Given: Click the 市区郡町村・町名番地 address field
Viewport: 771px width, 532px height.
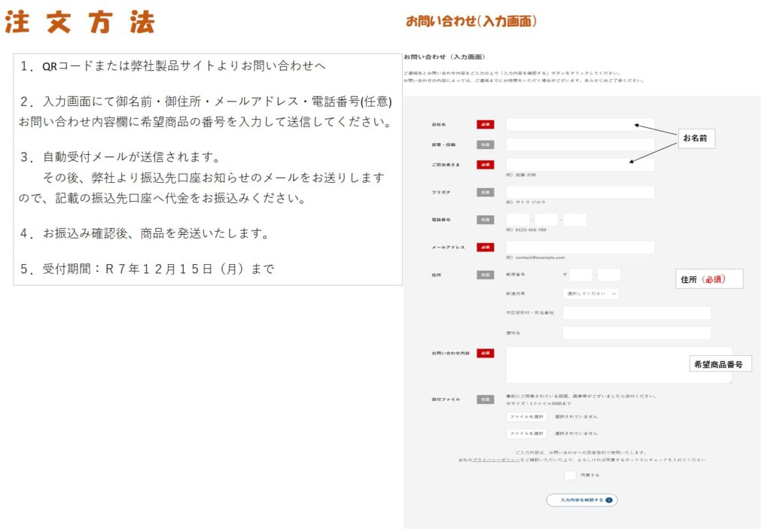Looking at the screenshot, I should [x=636, y=312].
